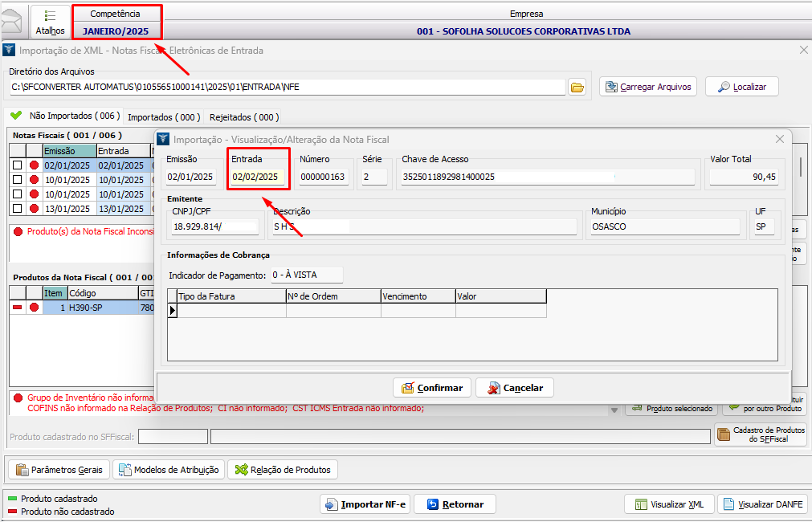The width and height of the screenshot is (812, 522).
Task: Click Carregar Arquivos to load files
Action: click(x=648, y=87)
